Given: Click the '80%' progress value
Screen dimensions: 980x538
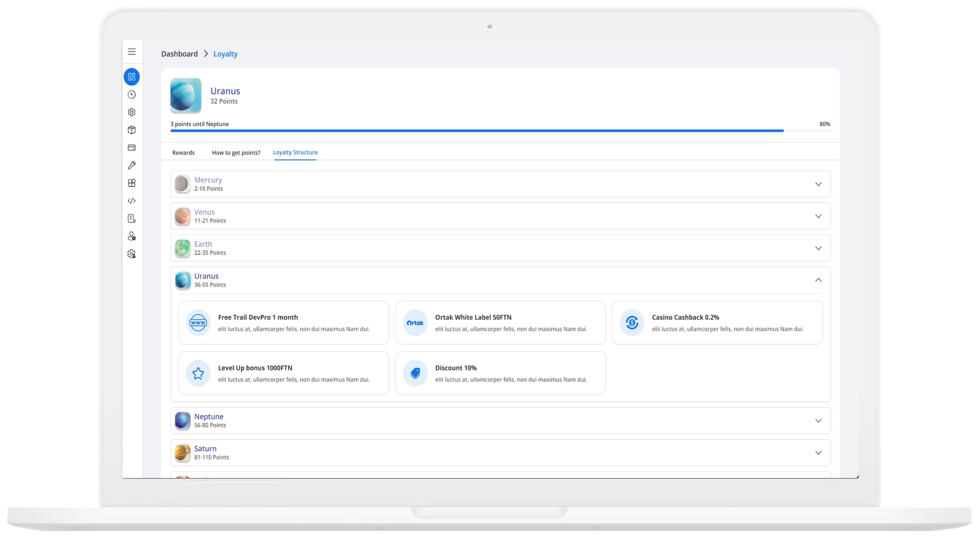Looking at the screenshot, I should click(x=825, y=124).
